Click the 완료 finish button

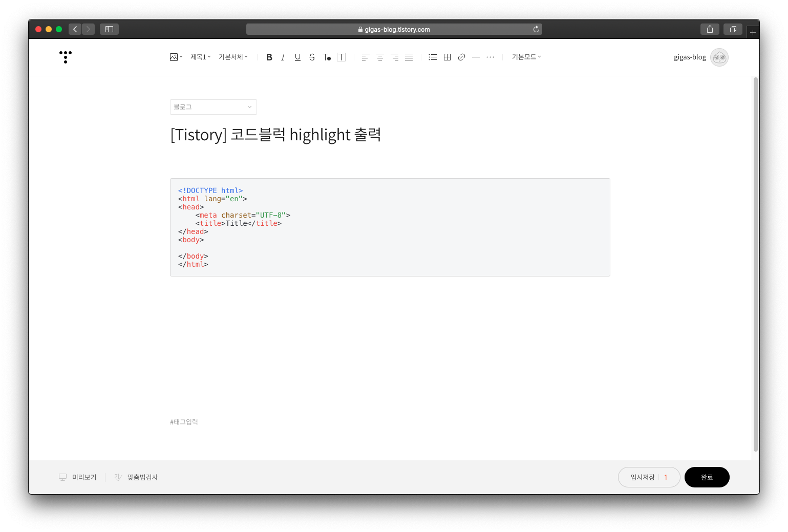coord(707,477)
